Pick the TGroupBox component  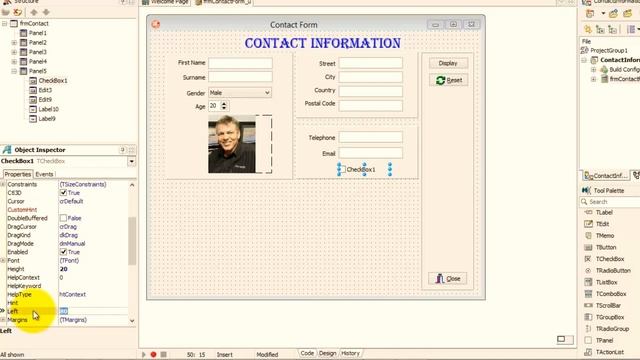[610, 317]
